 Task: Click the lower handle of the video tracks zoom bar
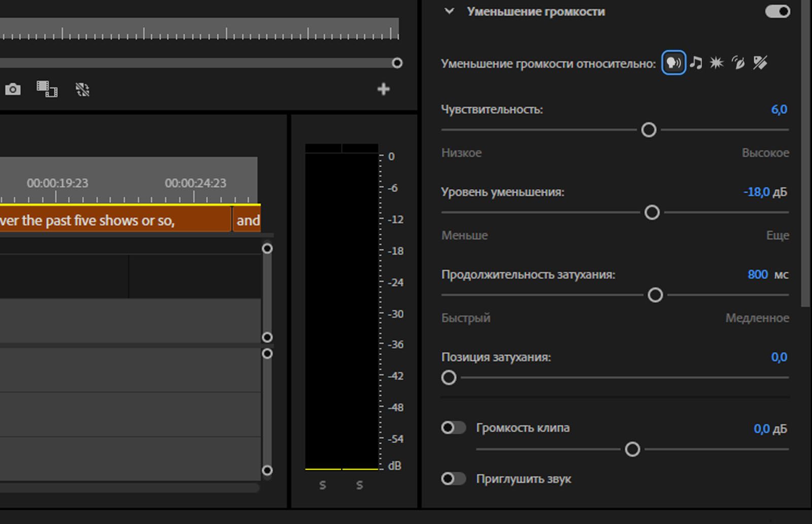click(x=267, y=337)
